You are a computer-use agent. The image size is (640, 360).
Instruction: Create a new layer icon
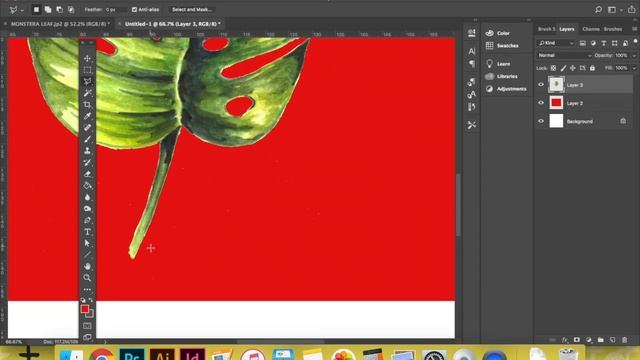pyautogui.click(x=612, y=340)
